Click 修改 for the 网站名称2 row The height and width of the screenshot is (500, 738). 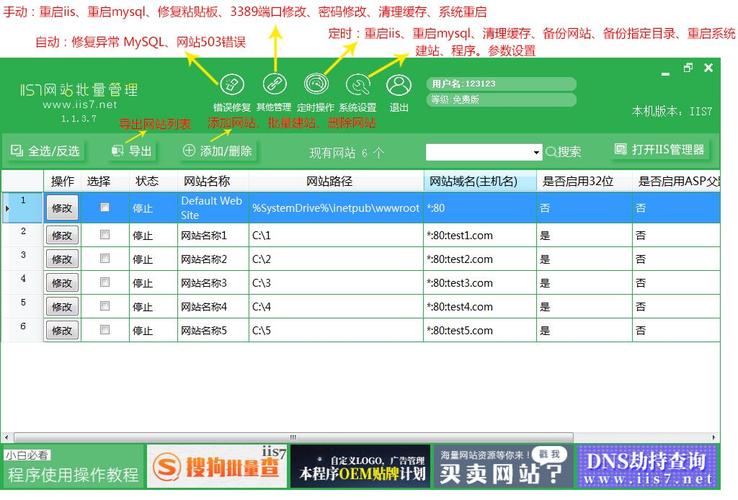tap(62, 259)
